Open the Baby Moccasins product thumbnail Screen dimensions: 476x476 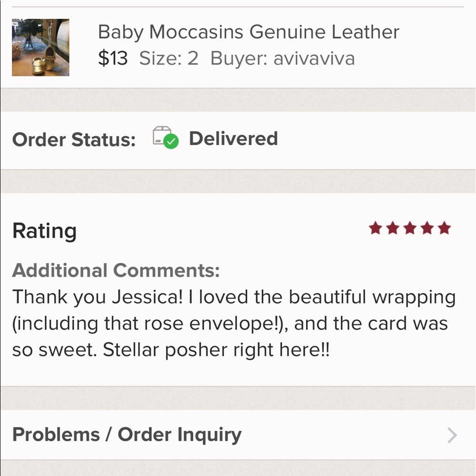pyautogui.click(x=40, y=48)
